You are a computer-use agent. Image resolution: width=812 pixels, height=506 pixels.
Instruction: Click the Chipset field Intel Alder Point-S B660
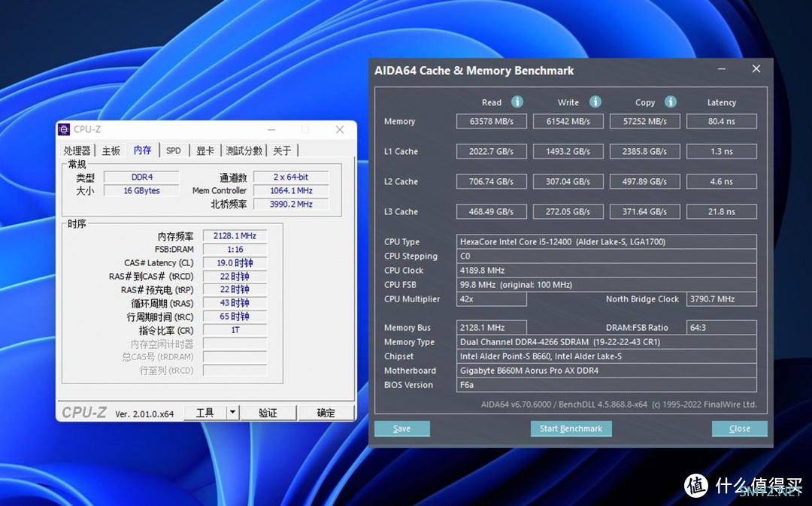click(607, 356)
